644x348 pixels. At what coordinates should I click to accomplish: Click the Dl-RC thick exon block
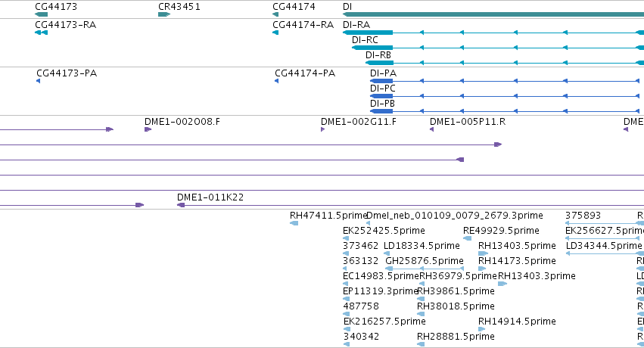tap(372, 48)
